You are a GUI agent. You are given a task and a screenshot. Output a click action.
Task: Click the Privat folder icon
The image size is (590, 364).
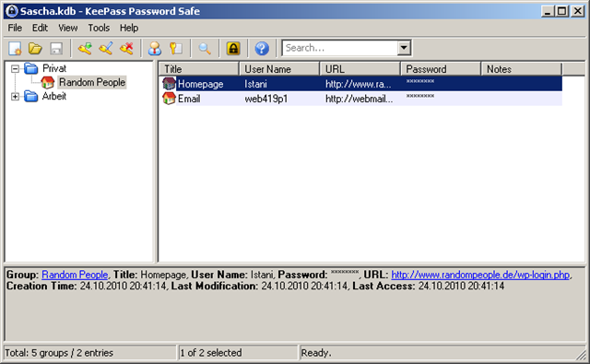[x=31, y=68]
